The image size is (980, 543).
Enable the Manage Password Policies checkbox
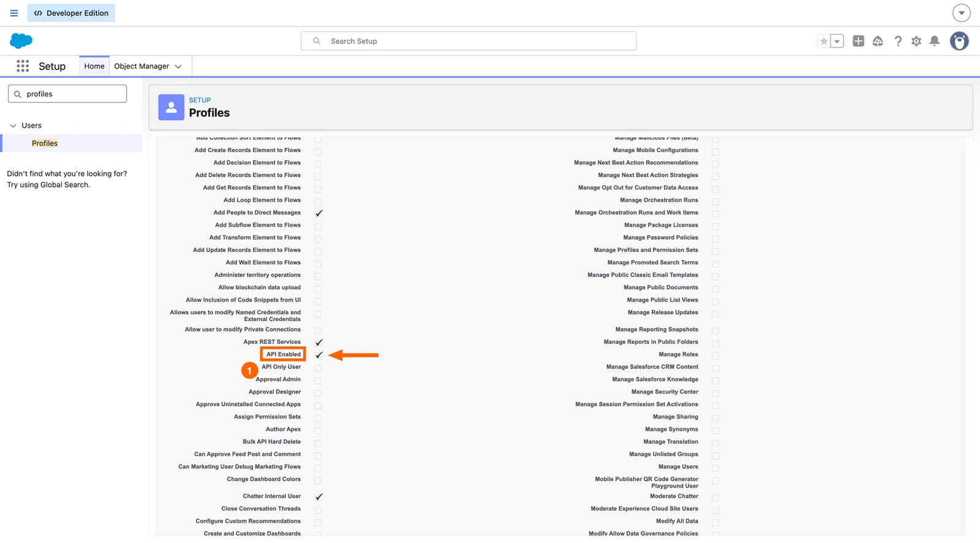(715, 238)
